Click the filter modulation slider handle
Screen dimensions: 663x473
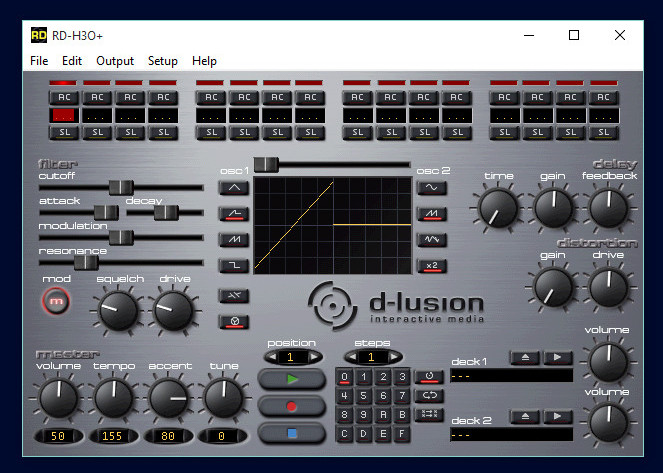coord(121,237)
